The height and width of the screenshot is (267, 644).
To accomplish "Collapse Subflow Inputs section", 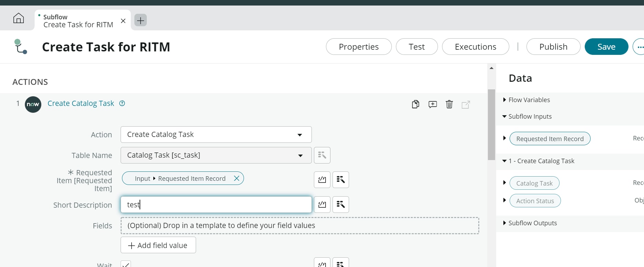I will pyautogui.click(x=504, y=117).
